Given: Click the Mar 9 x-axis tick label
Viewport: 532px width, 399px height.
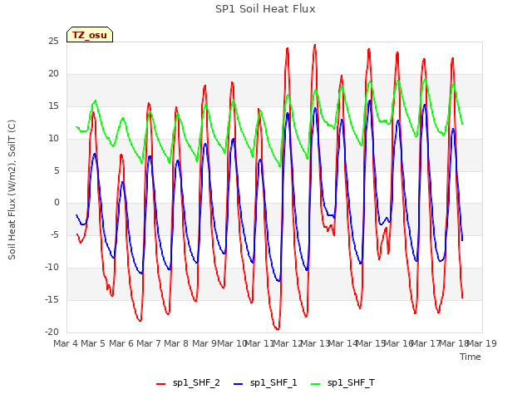Looking at the screenshot, I should (x=204, y=343).
